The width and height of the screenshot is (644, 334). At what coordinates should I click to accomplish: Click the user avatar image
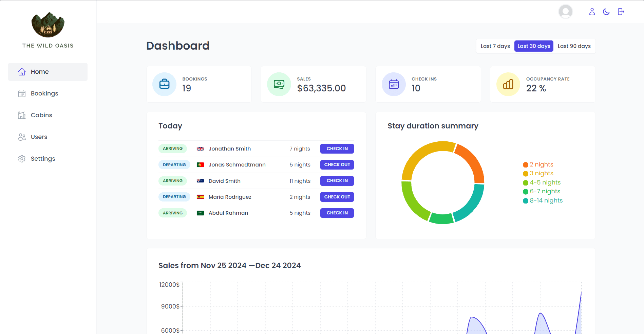(x=565, y=12)
